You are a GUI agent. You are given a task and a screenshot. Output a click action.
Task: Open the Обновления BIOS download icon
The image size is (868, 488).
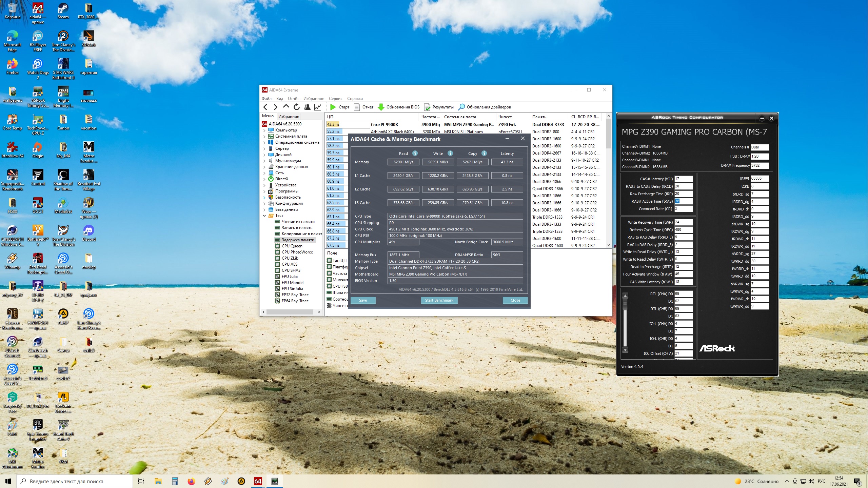[x=381, y=107]
